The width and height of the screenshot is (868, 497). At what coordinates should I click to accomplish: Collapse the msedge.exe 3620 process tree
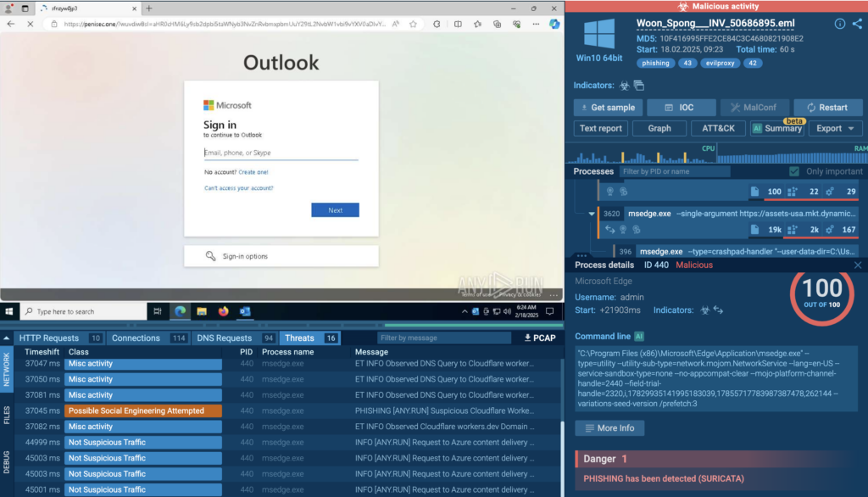(593, 214)
